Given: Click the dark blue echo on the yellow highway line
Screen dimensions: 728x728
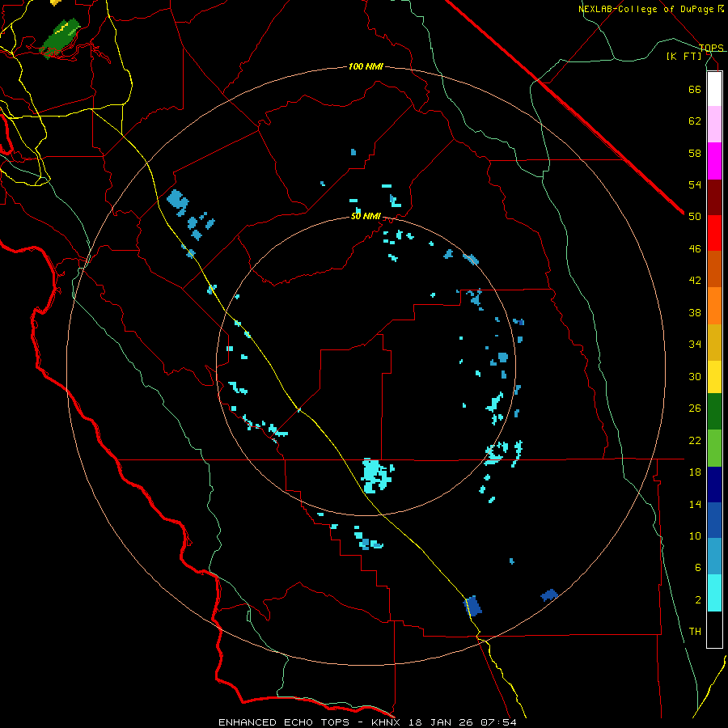Looking at the screenshot, I should [x=472, y=606].
